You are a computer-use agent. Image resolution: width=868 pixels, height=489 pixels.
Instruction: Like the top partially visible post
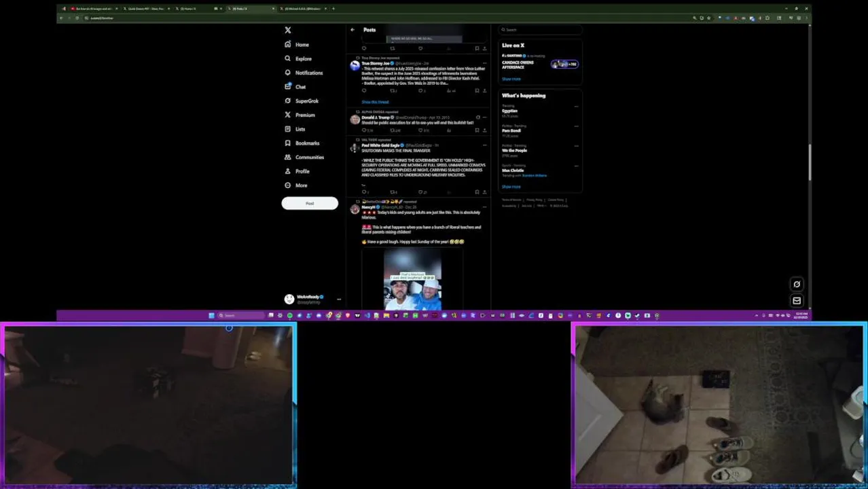420,48
